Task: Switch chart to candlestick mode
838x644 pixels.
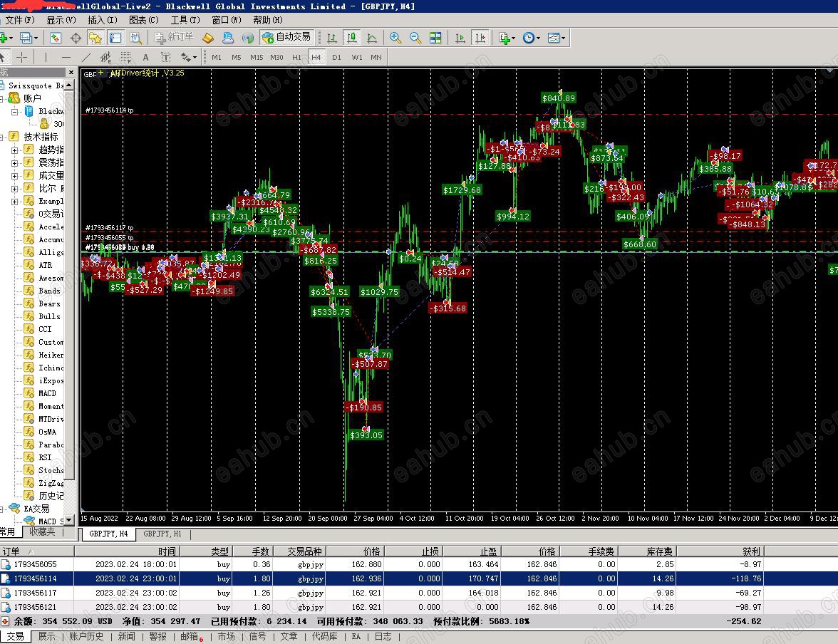Action: coord(352,38)
